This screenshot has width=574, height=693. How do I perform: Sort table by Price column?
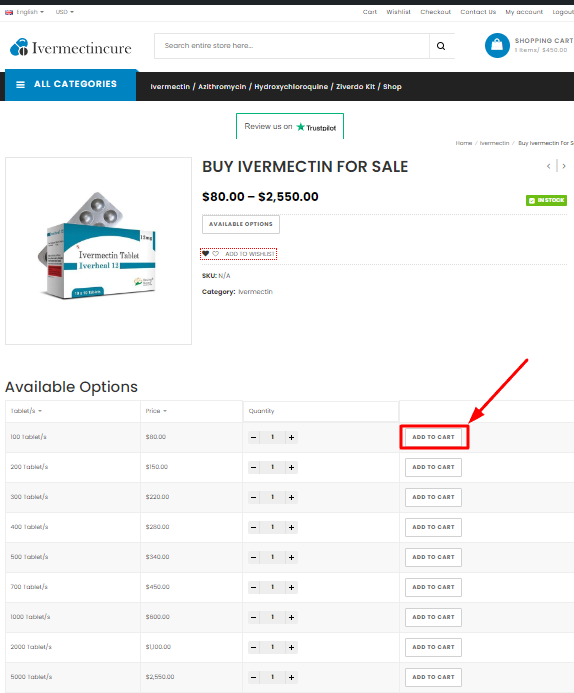tap(156, 411)
